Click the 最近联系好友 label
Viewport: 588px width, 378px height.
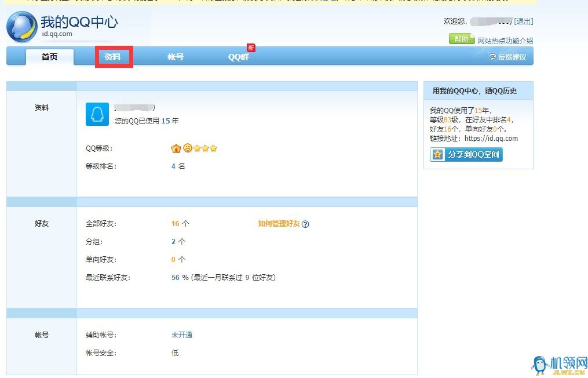click(108, 278)
